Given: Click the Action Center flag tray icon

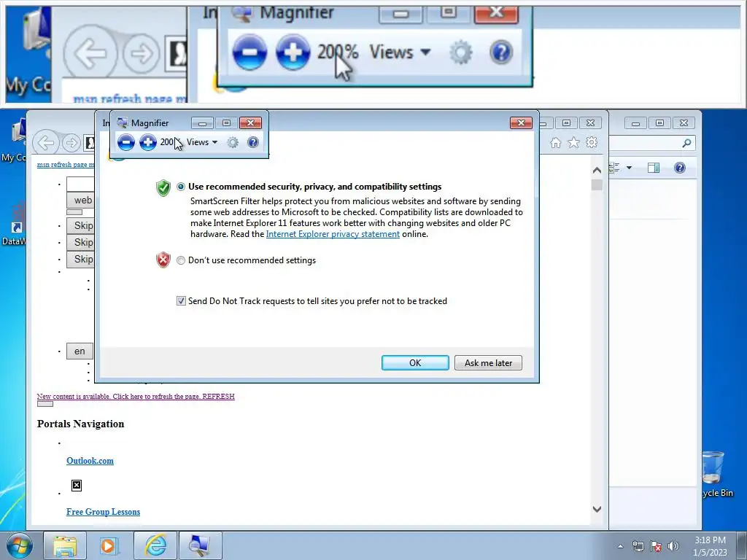Looking at the screenshot, I should pyautogui.click(x=656, y=546).
